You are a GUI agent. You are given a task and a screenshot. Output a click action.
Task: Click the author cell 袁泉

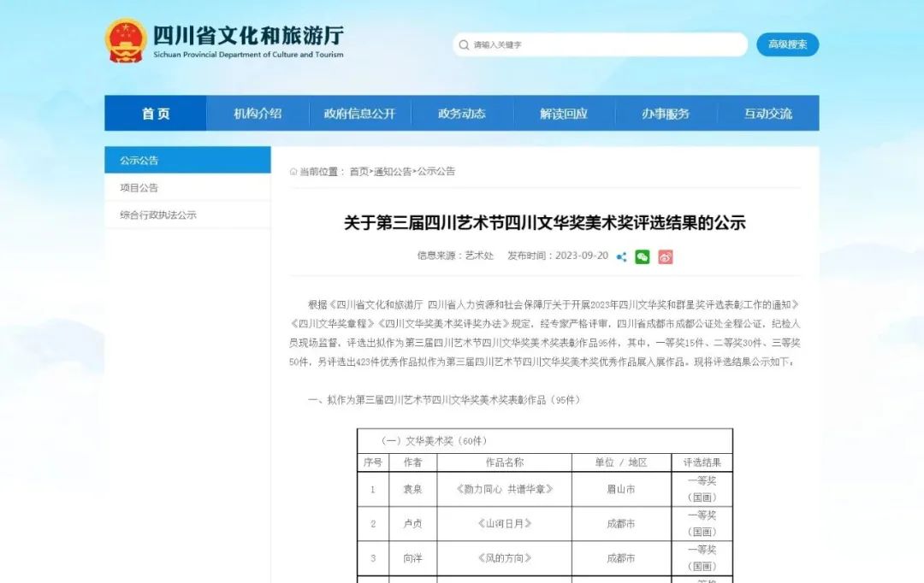pyautogui.click(x=412, y=489)
